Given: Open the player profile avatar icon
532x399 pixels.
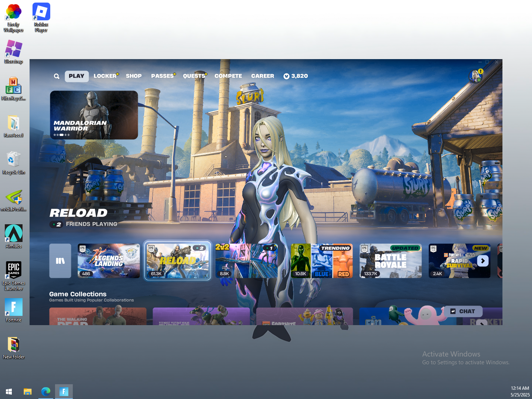Looking at the screenshot, I should pos(476,76).
